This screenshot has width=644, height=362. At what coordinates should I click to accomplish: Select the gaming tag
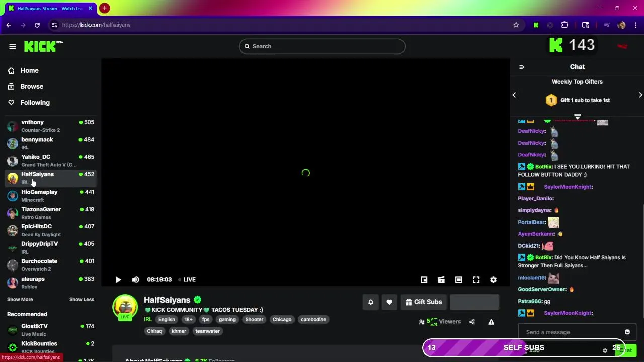[227, 320]
